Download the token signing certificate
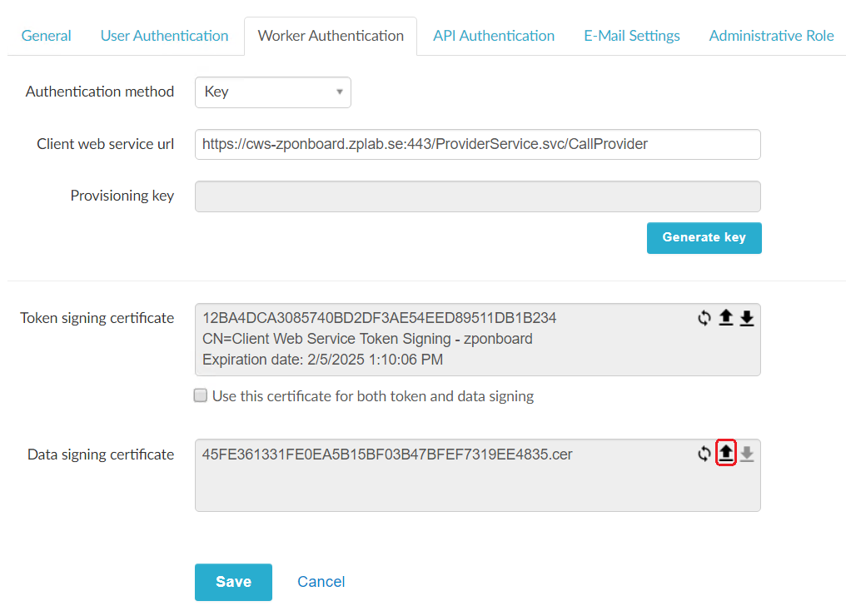846x616 pixels. (x=747, y=317)
